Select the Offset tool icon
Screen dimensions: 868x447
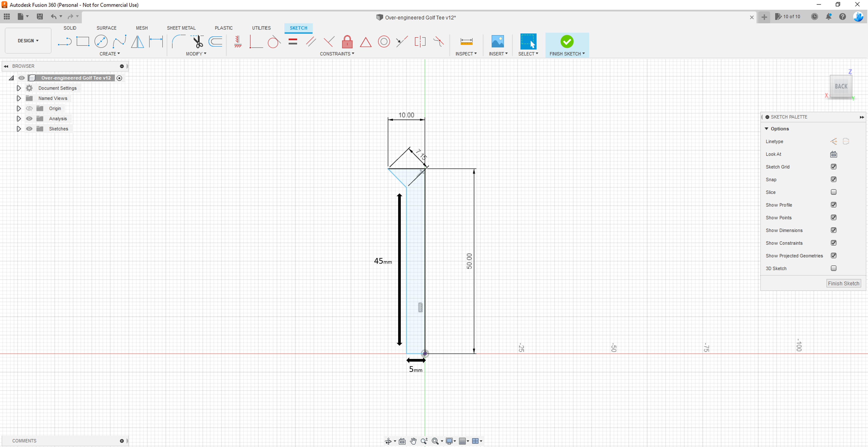click(x=216, y=42)
